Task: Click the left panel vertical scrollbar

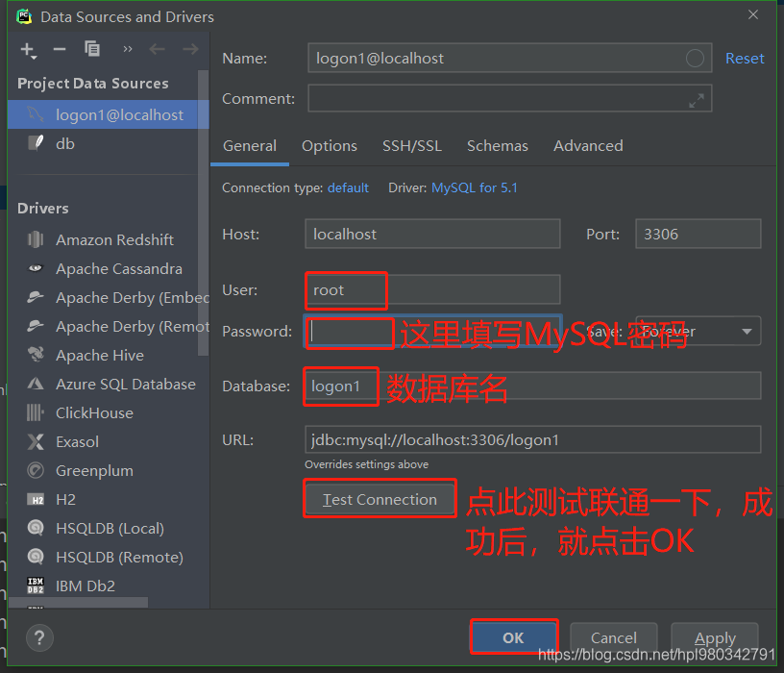Action: point(203,212)
